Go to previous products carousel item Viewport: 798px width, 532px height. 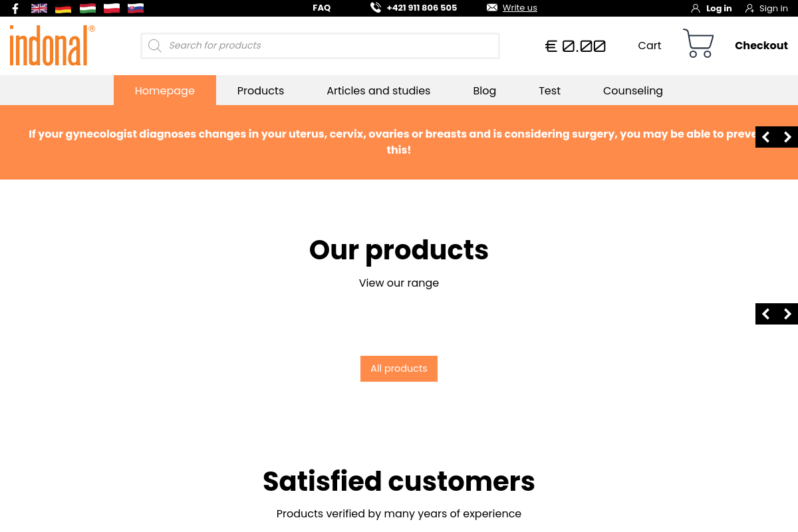point(766,314)
